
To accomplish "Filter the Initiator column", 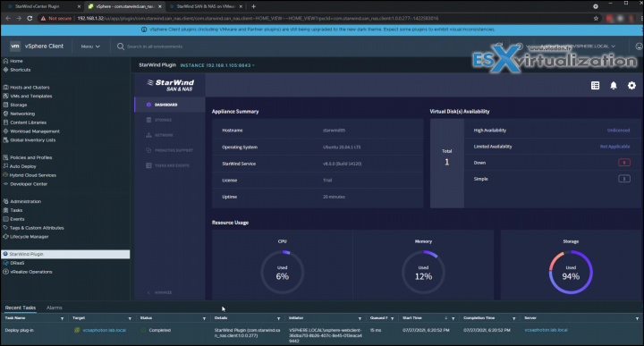I will (x=360, y=318).
